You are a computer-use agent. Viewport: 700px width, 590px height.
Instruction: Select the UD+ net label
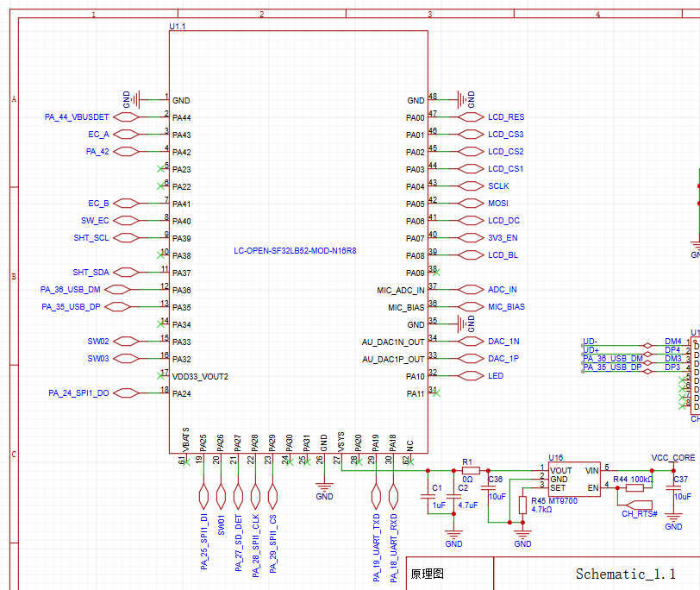click(591, 349)
